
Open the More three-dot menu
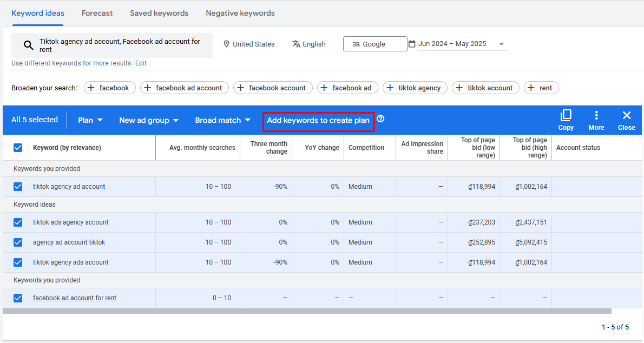(x=596, y=115)
